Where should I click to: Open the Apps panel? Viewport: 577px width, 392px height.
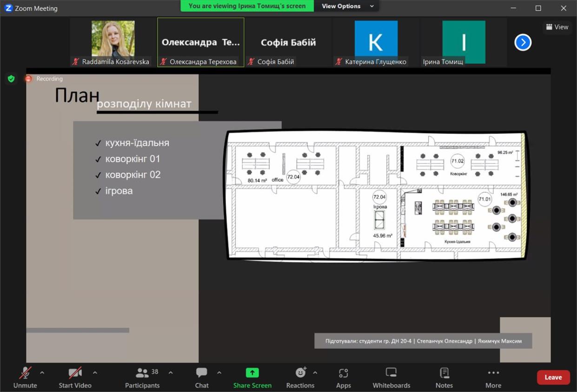click(344, 377)
